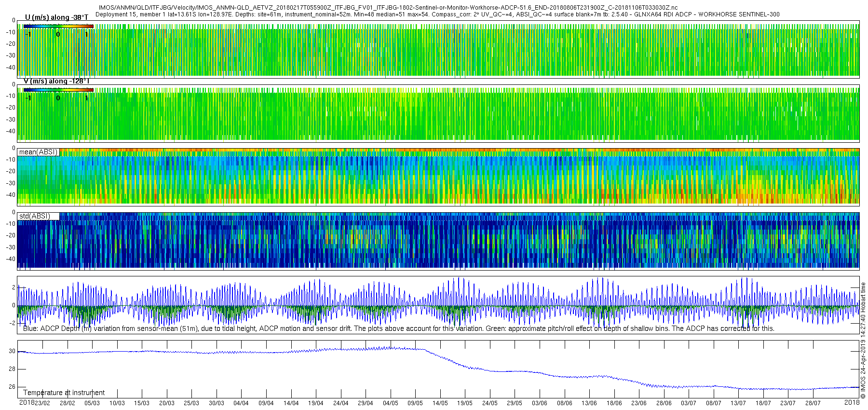Select the 'V (m/s) along -128°T' panel label
868x410 pixels.
coord(56,81)
